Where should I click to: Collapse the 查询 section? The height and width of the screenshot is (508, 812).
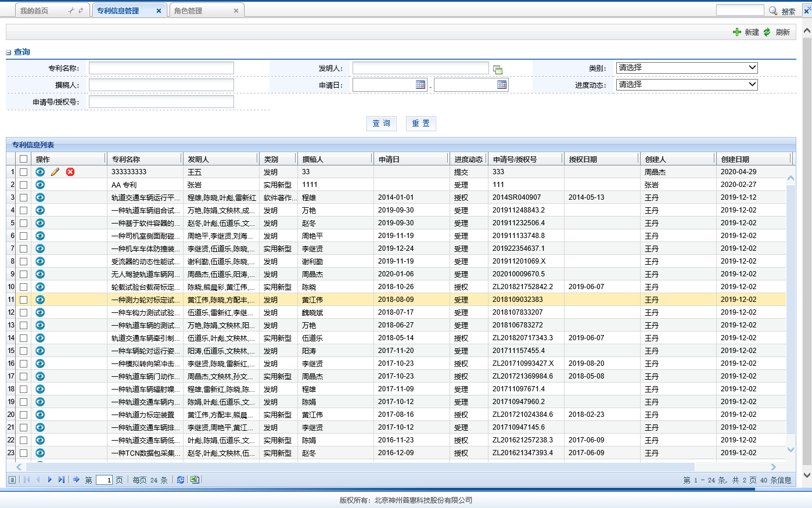pyautogui.click(x=9, y=52)
